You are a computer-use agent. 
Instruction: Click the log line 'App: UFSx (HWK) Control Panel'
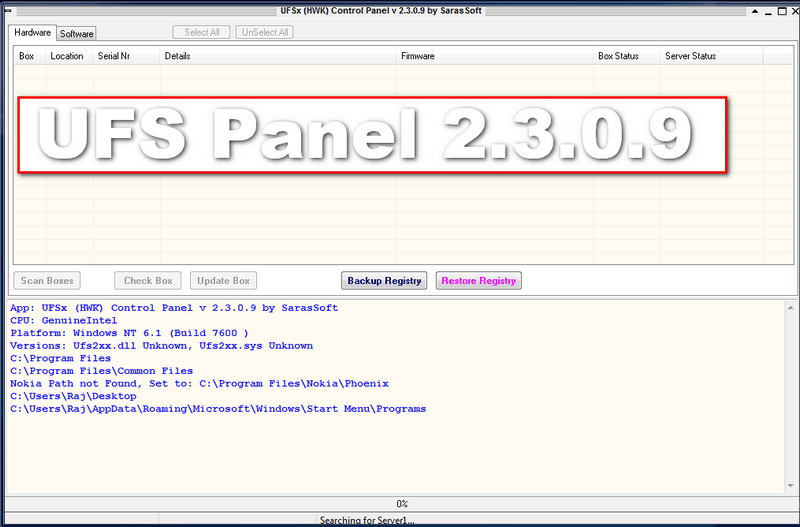[174, 308]
